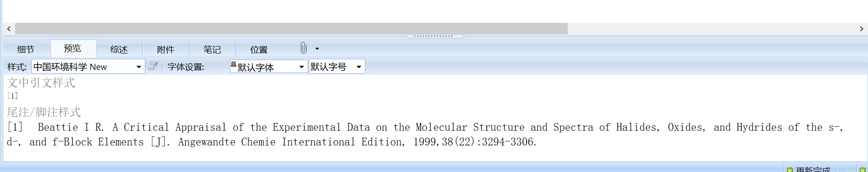Screen dimensions: 868x172
Task: Go to the 附件 tab
Action: pos(166,49)
